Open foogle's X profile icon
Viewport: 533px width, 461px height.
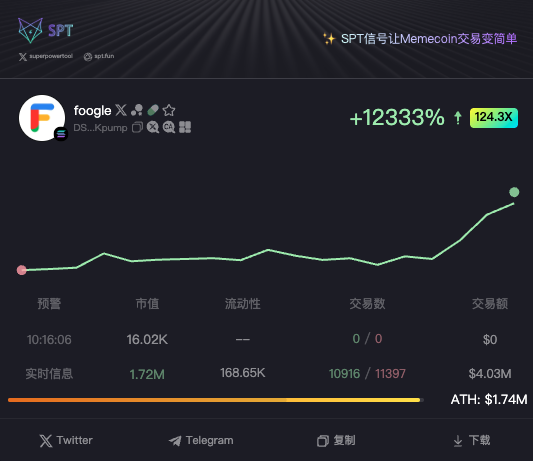121,110
